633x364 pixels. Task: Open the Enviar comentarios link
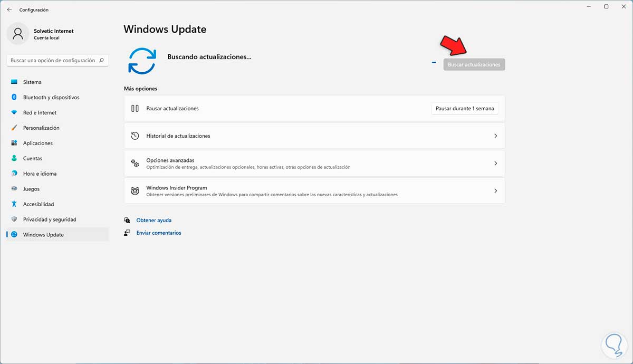click(x=159, y=233)
